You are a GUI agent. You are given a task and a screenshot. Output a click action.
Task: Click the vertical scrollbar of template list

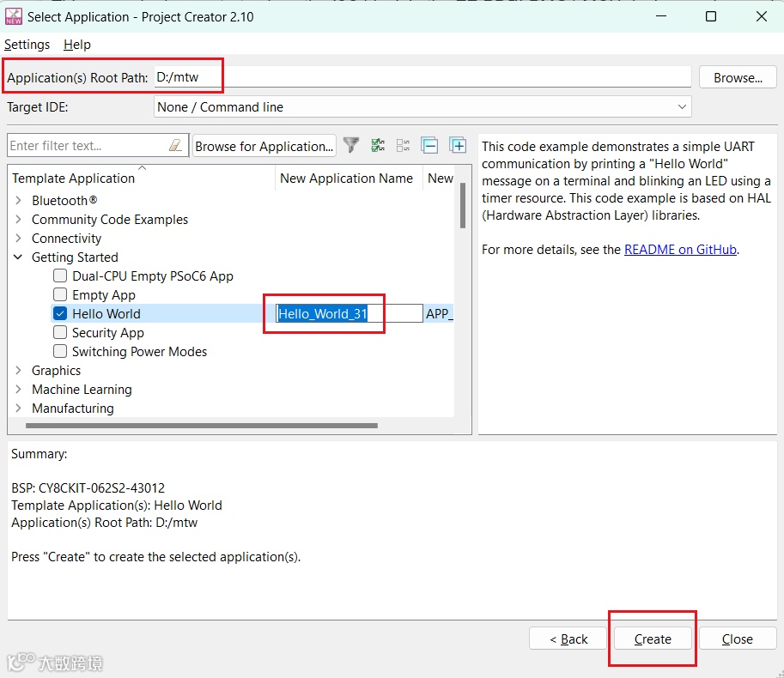coord(463,206)
